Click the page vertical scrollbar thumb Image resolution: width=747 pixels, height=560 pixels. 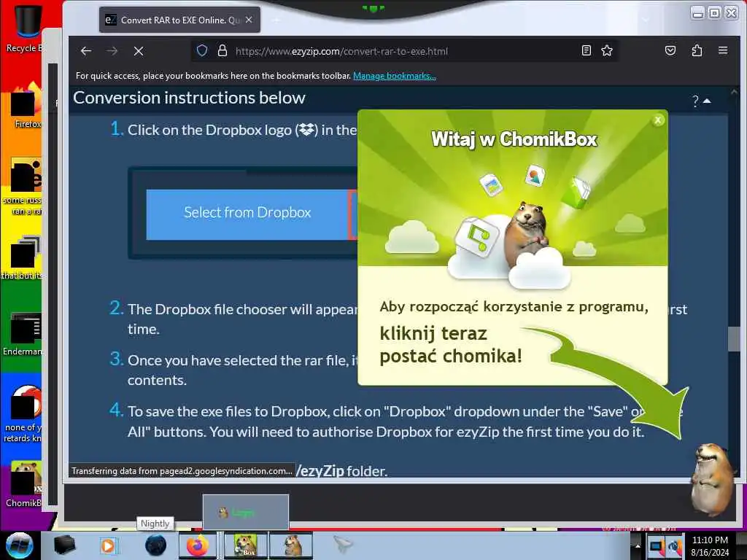(734, 338)
